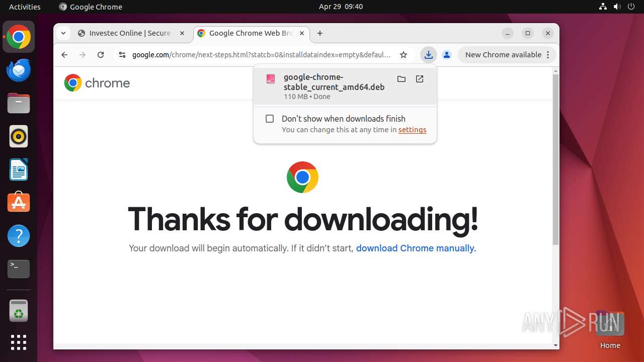Bookmark this page with the star icon
Image resolution: width=644 pixels, height=362 pixels.
(x=404, y=55)
